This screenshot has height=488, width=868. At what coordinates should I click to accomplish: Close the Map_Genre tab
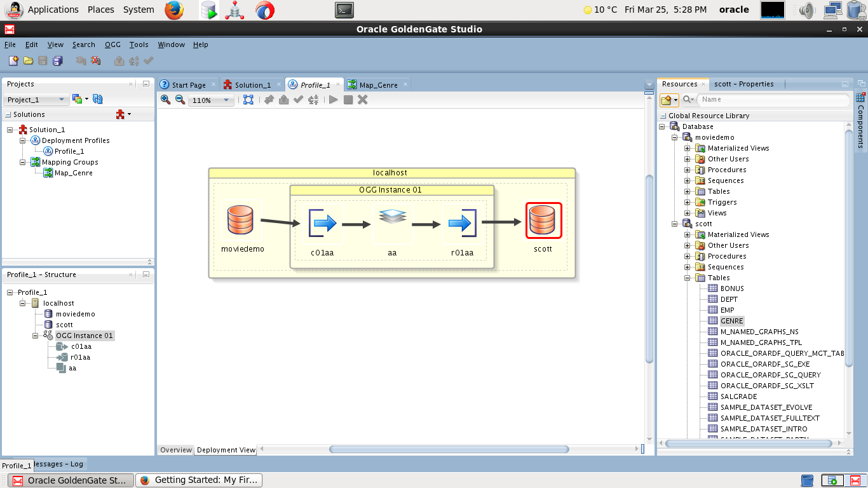(x=405, y=85)
